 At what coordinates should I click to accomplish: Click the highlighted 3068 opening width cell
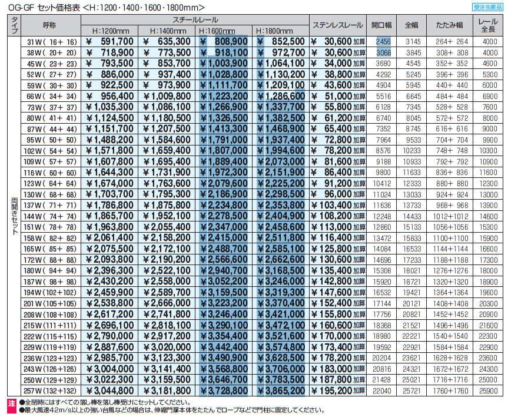coord(384,52)
